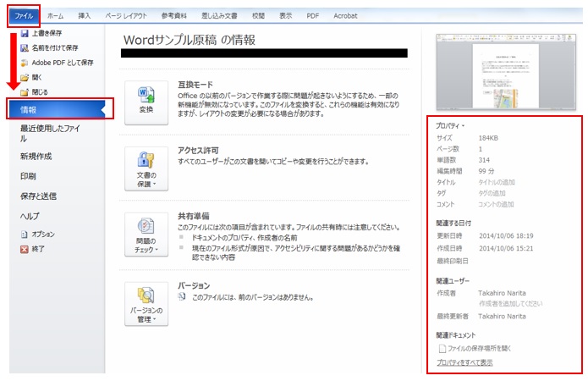Click the document preview thumbnail
The height and width of the screenshot is (381, 588).
point(506,72)
